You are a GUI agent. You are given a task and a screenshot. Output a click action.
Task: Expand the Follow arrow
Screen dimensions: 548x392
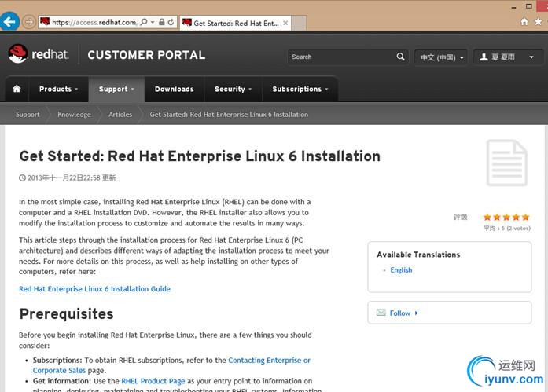pos(416,313)
